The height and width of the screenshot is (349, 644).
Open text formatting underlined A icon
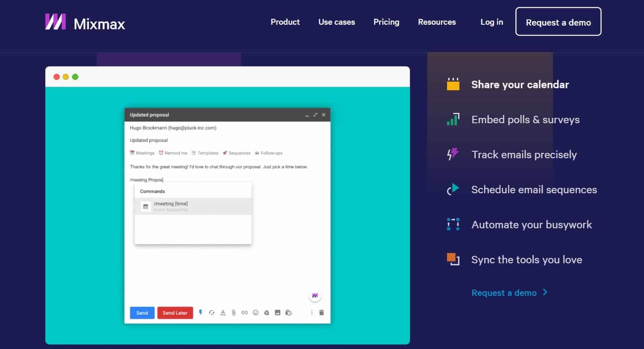tap(223, 313)
